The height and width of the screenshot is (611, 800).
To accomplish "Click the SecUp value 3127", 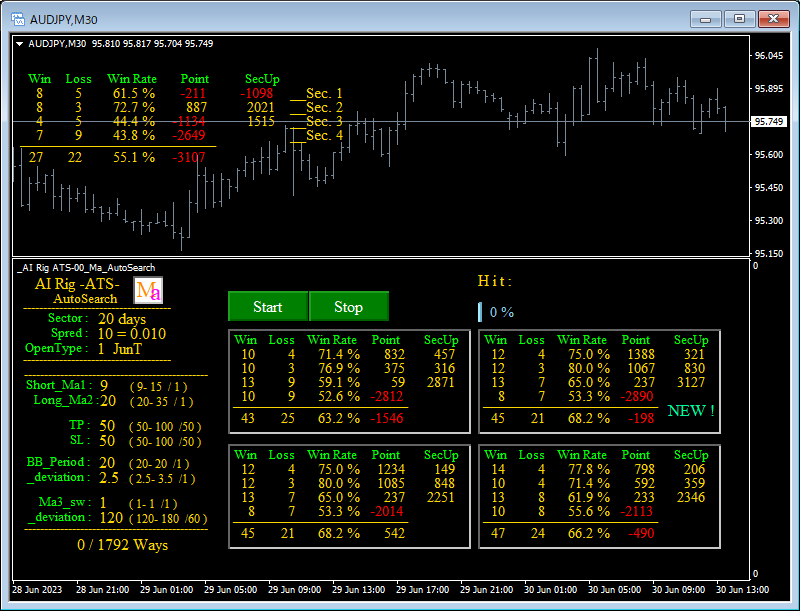I will [691, 383].
